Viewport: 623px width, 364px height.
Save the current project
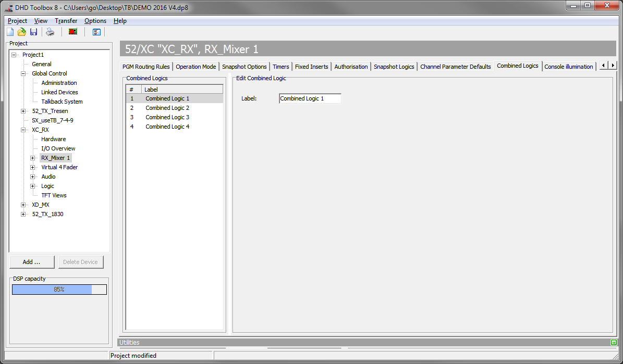click(33, 32)
